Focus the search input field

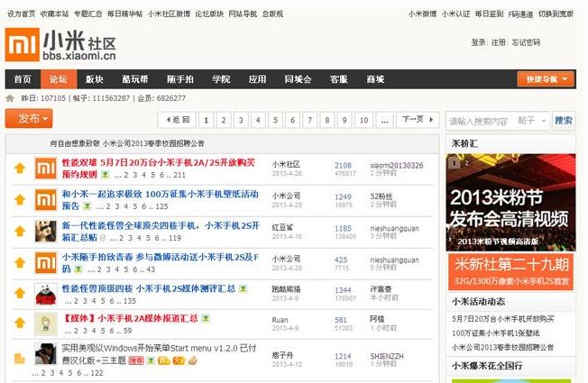tap(482, 121)
